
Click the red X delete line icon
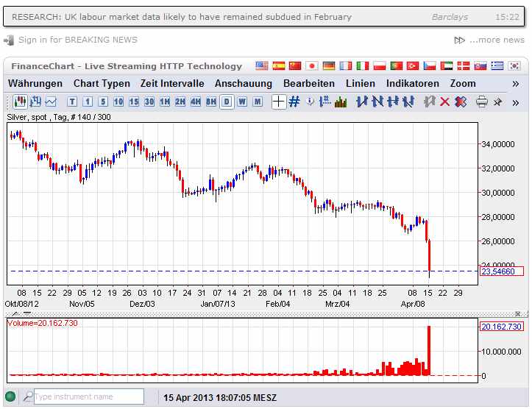coord(444,102)
